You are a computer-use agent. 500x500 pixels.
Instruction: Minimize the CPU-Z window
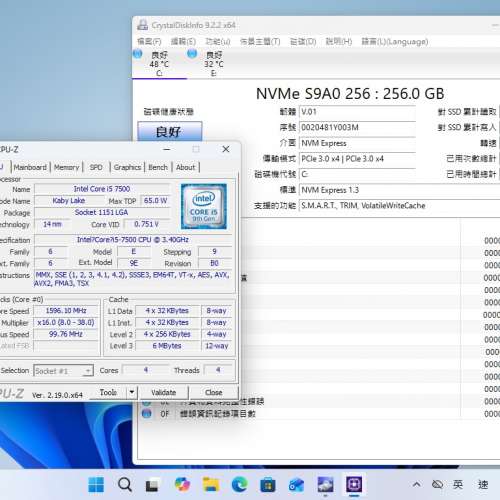point(167,149)
